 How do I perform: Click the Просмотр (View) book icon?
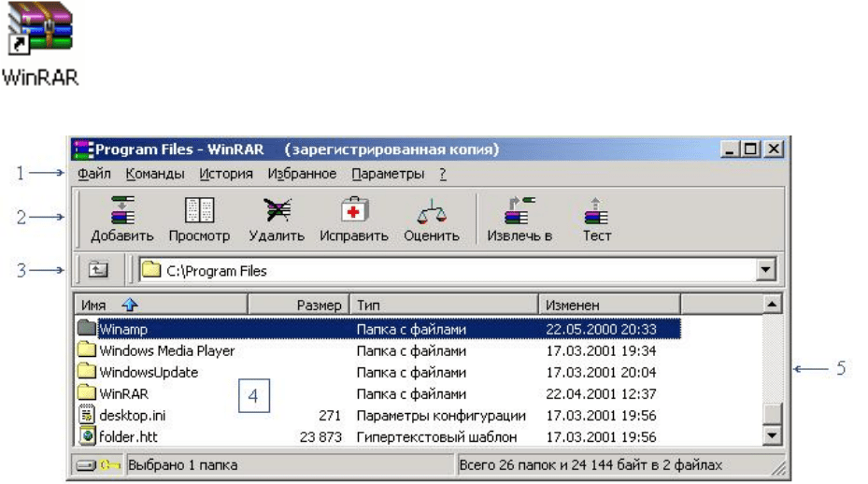pyautogui.click(x=199, y=210)
